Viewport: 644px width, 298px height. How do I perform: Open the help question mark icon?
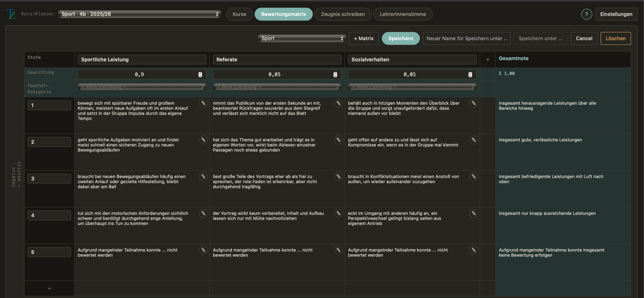(586, 14)
